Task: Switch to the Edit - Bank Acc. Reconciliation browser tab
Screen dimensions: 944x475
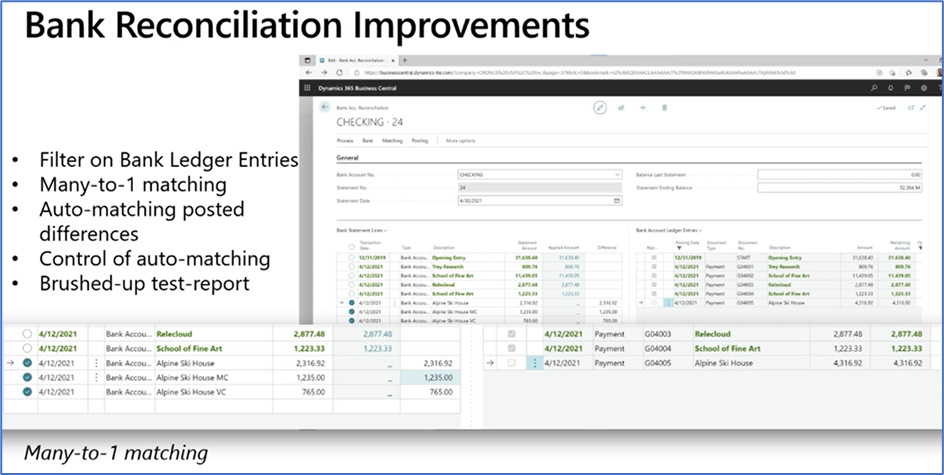Action: pyautogui.click(x=356, y=60)
